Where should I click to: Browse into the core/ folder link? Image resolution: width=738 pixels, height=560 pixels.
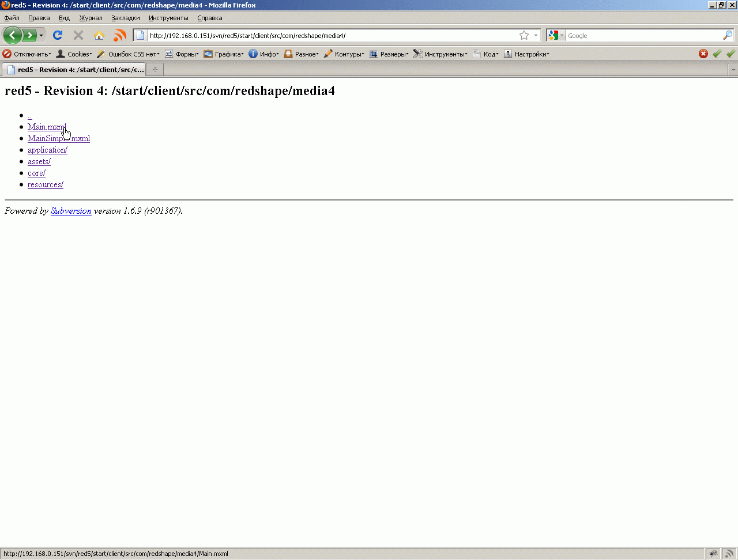pos(36,173)
